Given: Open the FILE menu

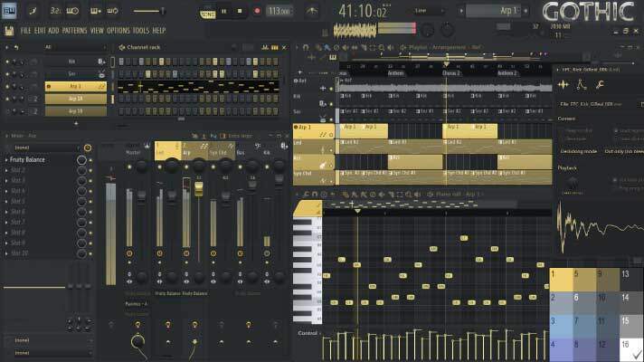Looking at the screenshot, I should pos(26,30).
